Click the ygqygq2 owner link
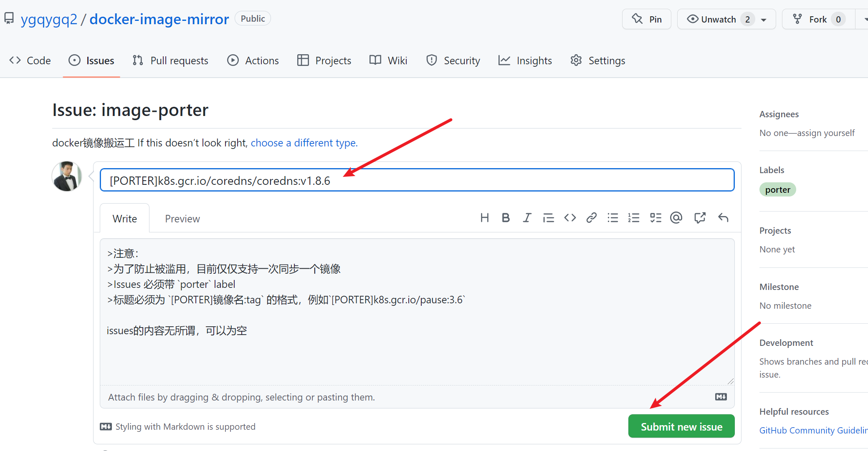This screenshot has height=451, width=868. [49, 19]
